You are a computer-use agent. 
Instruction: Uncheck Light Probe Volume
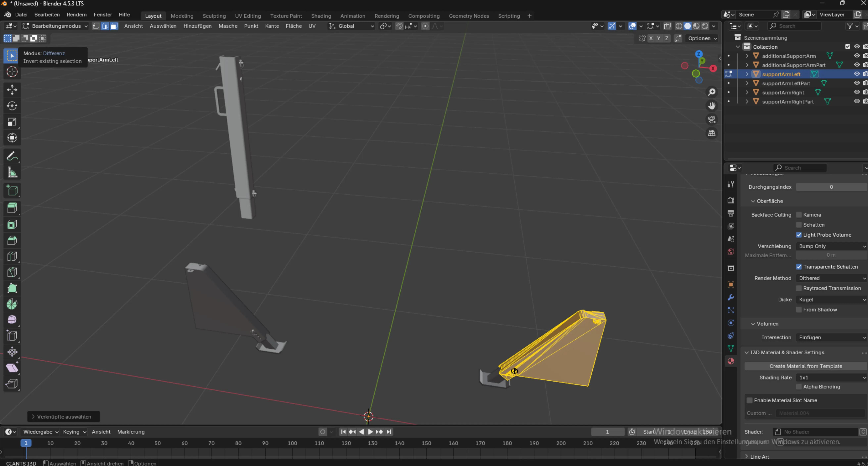[x=799, y=235]
